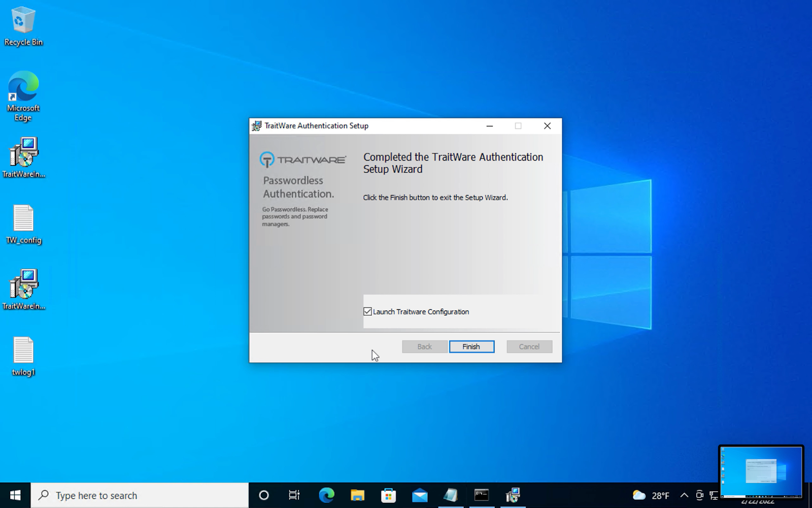The image size is (812, 508).
Task: Open Cortana circle icon on taskbar
Action: pyautogui.click(x=264, y=495)
